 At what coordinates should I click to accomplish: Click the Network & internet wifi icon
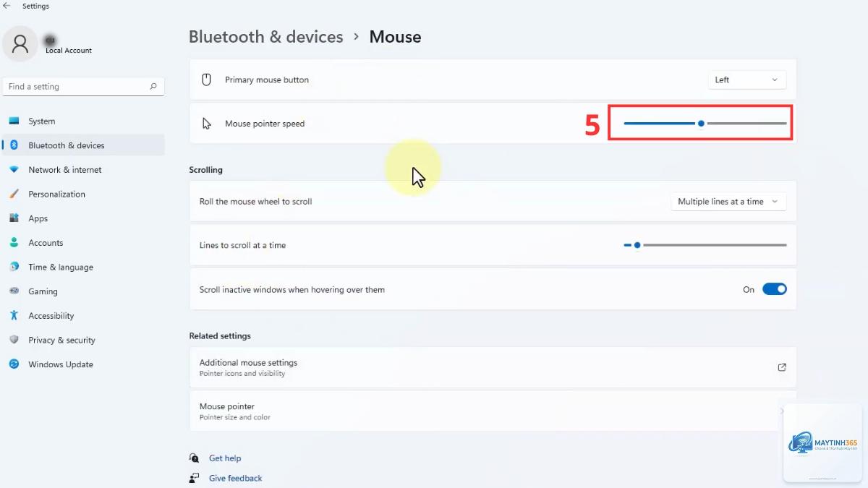14,170
